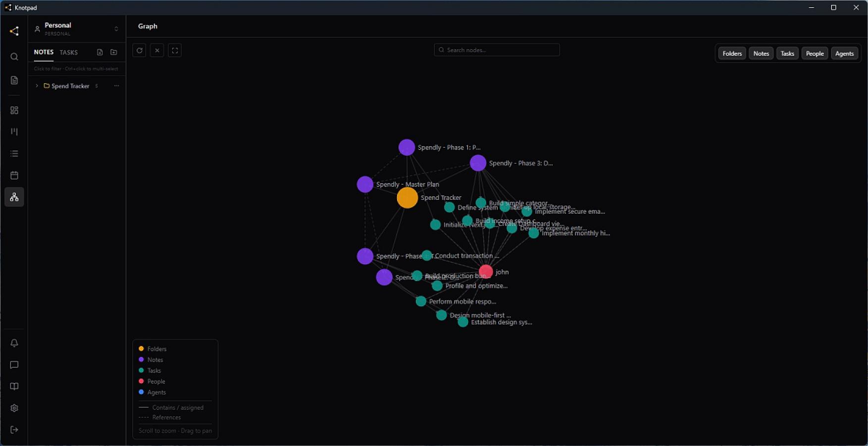Toggle People node filter

[815, 54]
